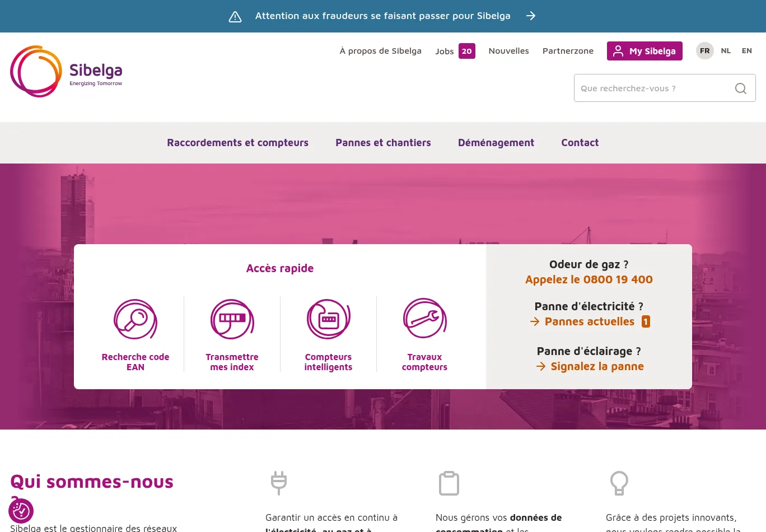Click the My Sibelga button

pos(644,51)
